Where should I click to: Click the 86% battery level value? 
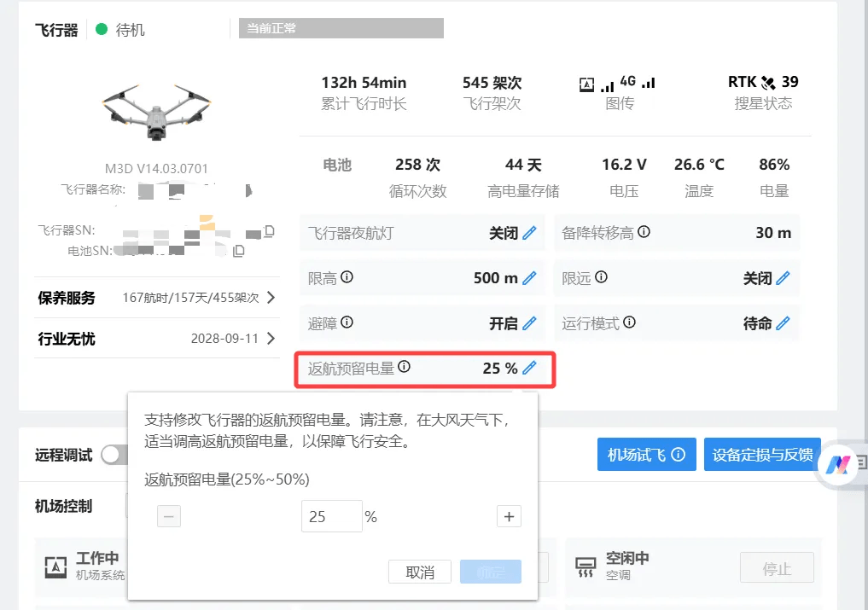click(x=774, y=165)
